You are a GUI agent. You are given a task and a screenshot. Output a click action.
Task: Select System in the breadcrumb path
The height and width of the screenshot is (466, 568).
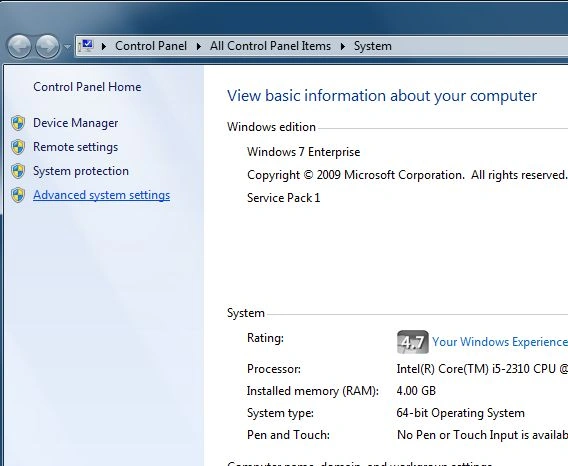372,46
